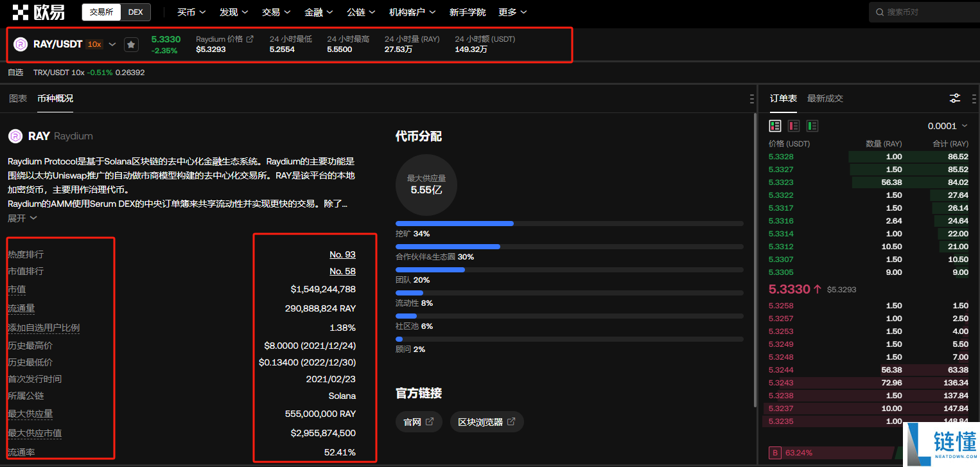Viewport: 980px width, 467px height.
Task: Click the 合作伙伴&生态圈 30% allocation bar
Action: pyautogui.click(x=570, y=247)
